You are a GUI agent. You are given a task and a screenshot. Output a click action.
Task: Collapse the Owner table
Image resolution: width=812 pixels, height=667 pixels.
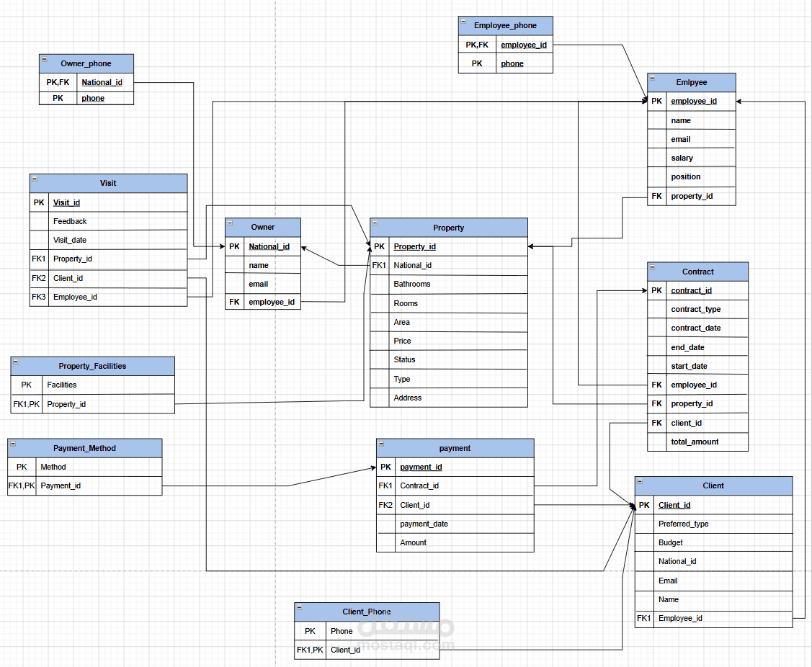pos(231,223)
